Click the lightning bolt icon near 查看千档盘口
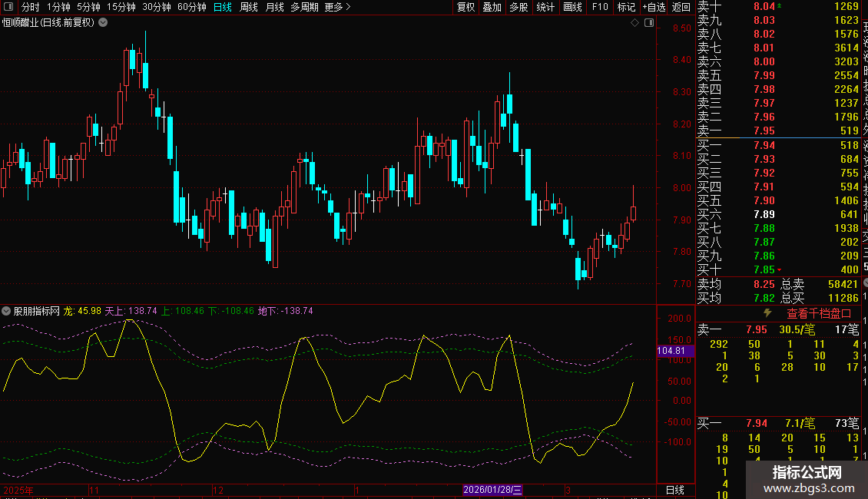The width and height of the screenshot is (868, 499). pyautogui.click(x=767, y=313)
